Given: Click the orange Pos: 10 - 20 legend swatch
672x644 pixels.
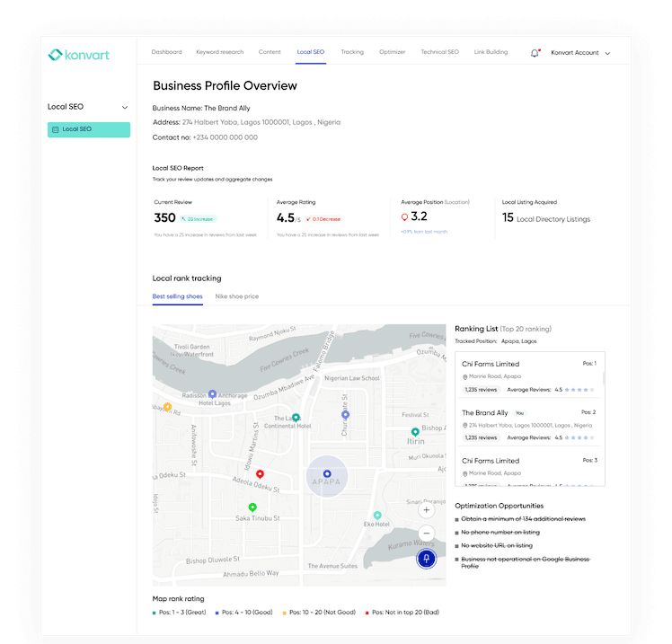Looking at the screenshot, I should [284, 613].
